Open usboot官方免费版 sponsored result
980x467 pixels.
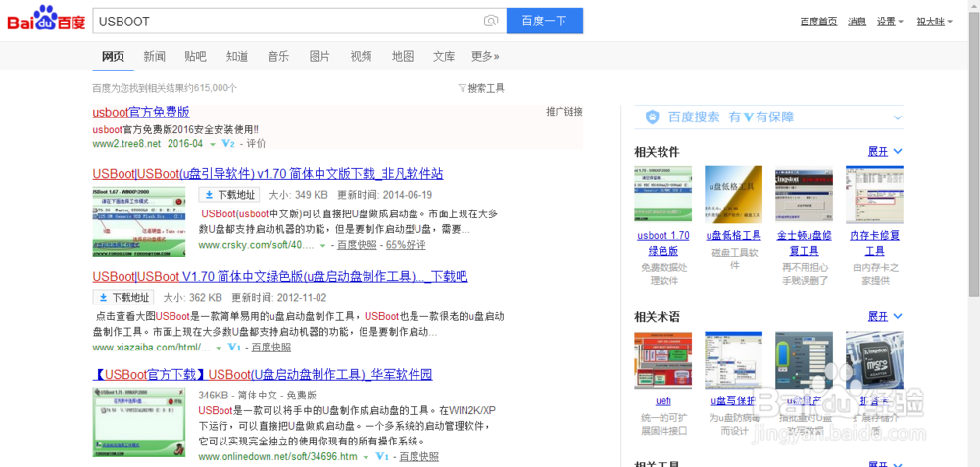tap(141, 113)
